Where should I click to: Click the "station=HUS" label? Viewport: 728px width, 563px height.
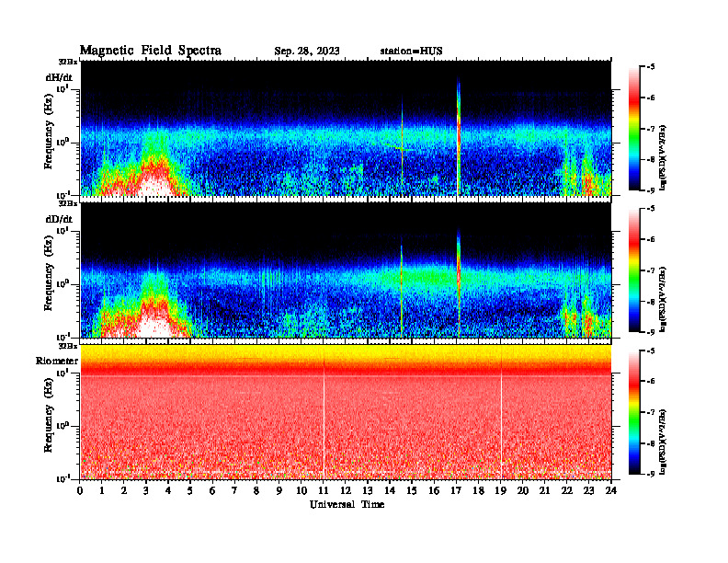pos(412,52)
